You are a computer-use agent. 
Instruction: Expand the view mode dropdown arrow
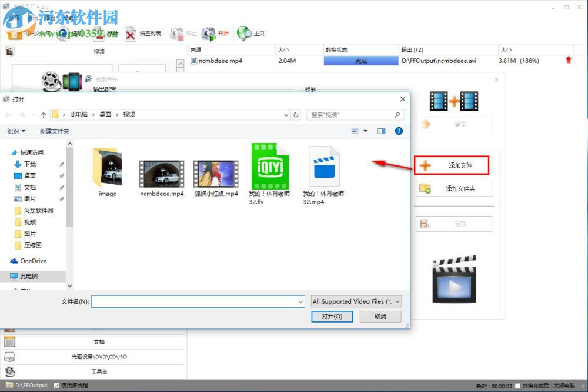(x=365, y=131)
